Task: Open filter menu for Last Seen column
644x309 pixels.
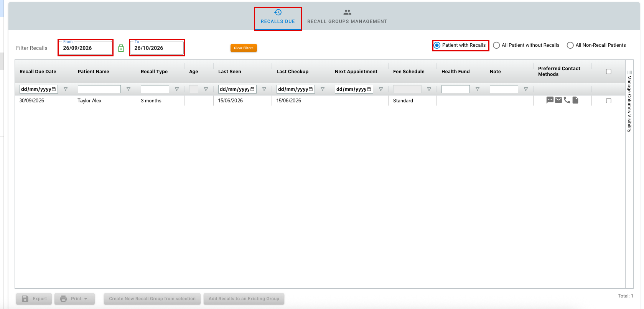Action: [x=264, y=89]
